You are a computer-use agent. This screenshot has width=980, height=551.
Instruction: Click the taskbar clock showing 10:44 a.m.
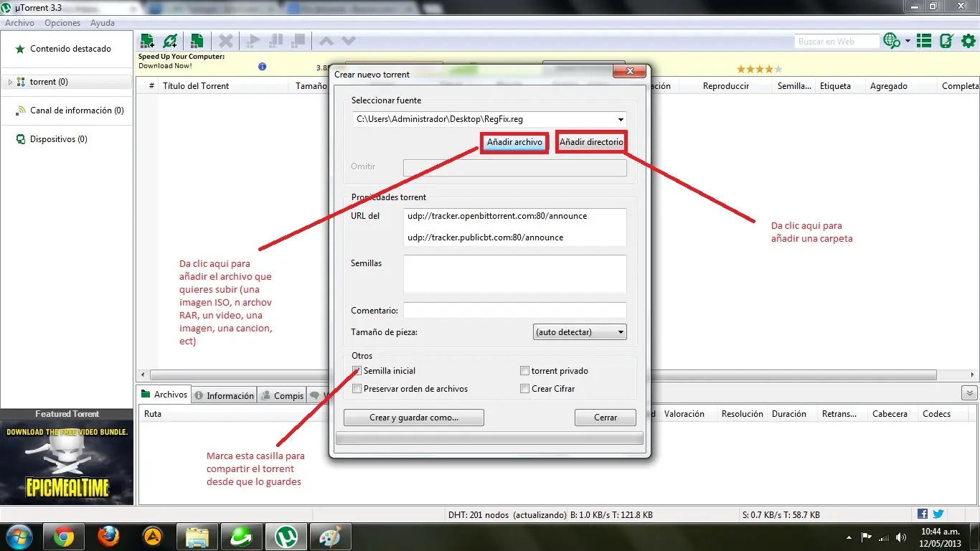coord(941,537)
